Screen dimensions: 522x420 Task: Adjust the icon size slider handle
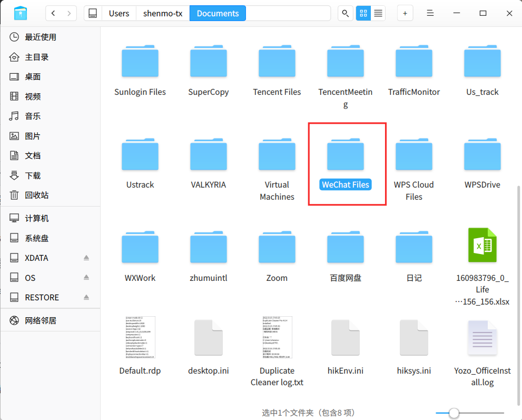[454, 413]
